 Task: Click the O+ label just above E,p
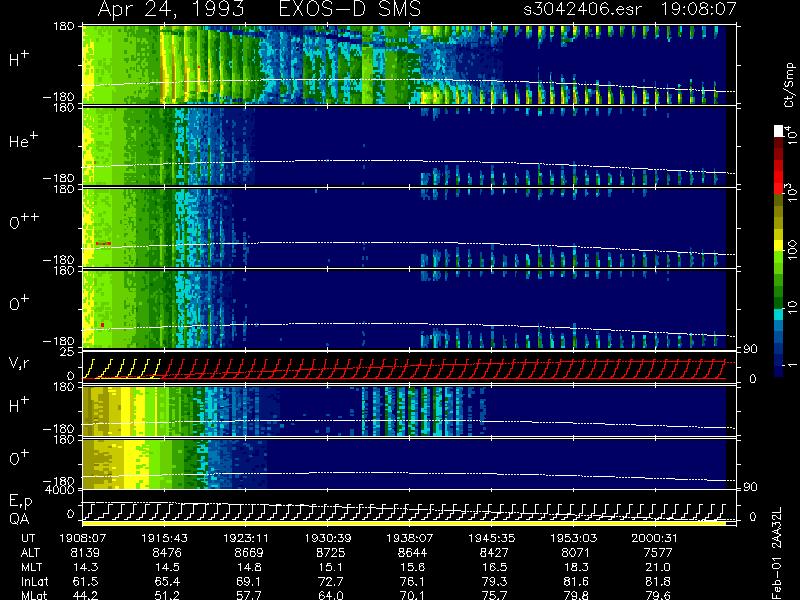coord(19,457)
